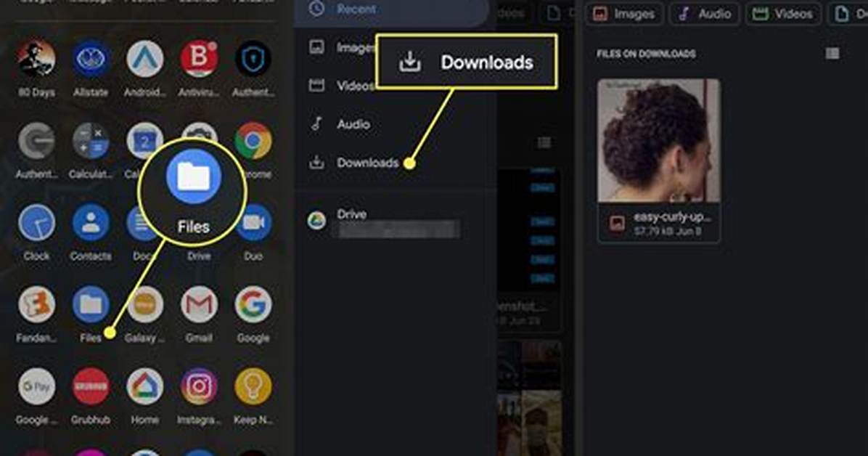The height and width of the screenshot is (456, 868).
Task: Launch the Grubhub app
Action: 90,386
